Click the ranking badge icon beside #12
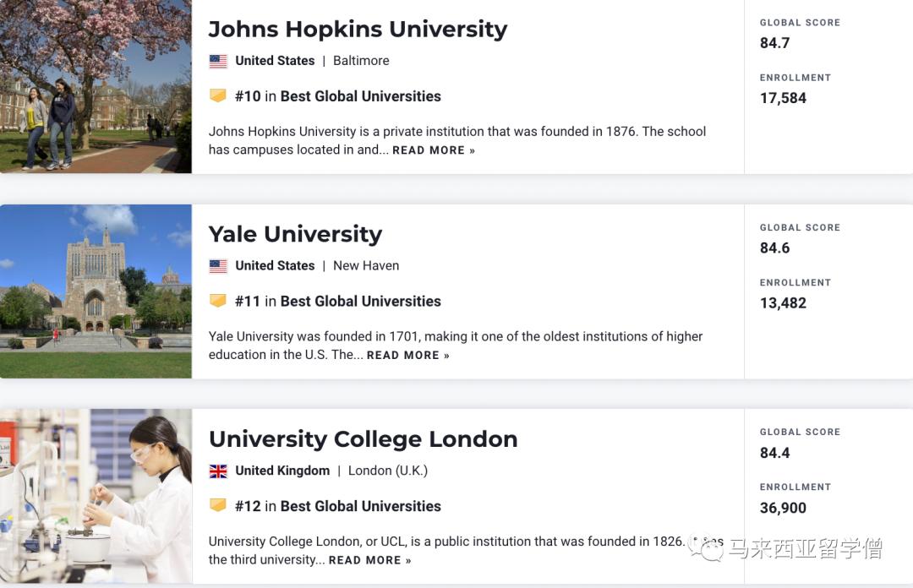This screenshot has height=588, width=913. (218, 506)
